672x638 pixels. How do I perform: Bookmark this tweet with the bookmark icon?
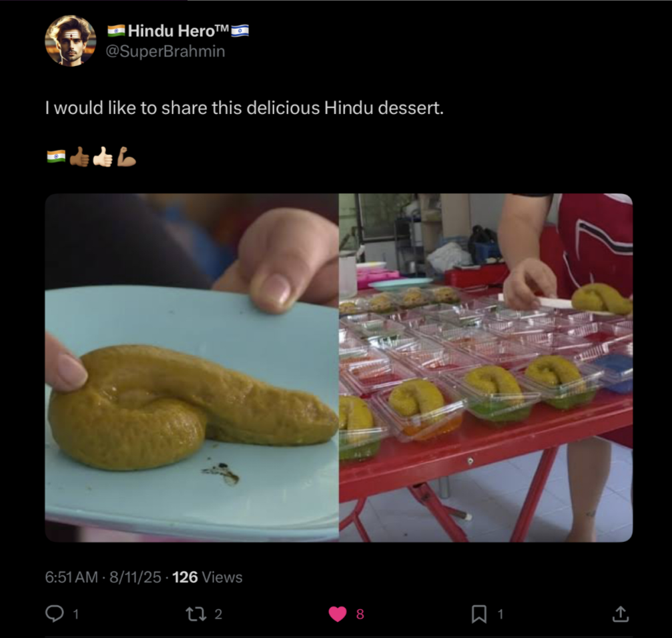(x=478, y=614)
